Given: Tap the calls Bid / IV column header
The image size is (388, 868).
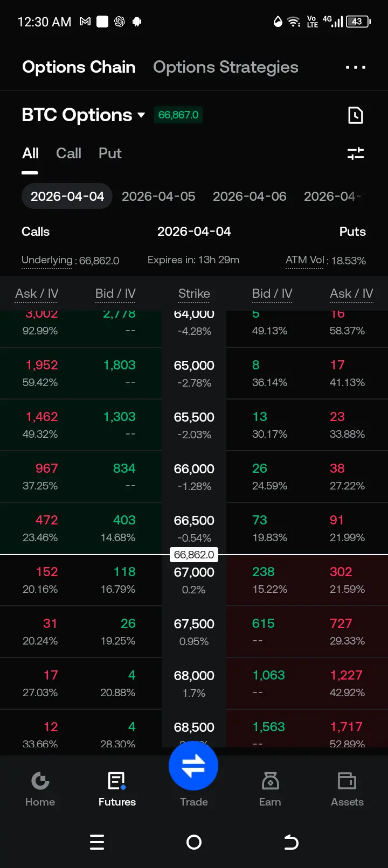Looking at the screenshot, I should (x=115, y=293).
